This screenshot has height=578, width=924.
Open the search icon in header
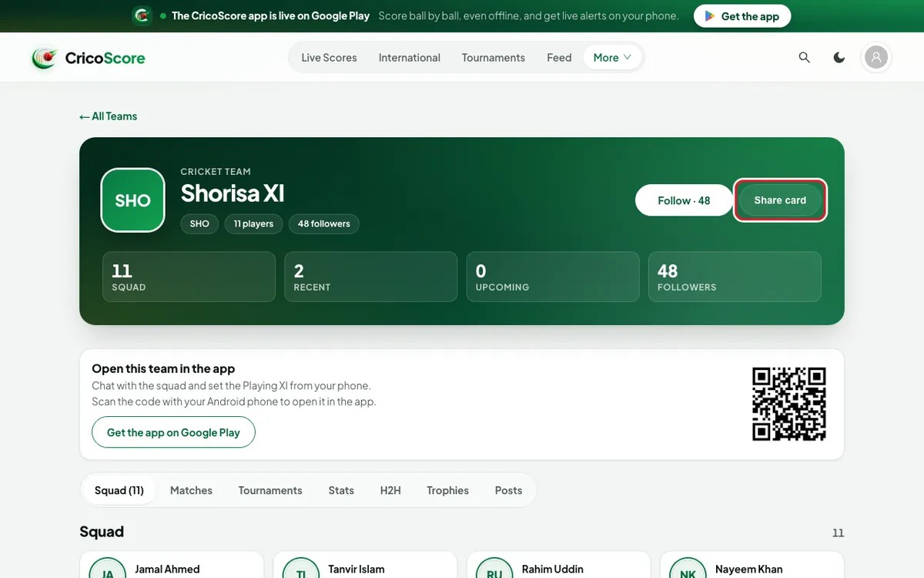(805, 58)
